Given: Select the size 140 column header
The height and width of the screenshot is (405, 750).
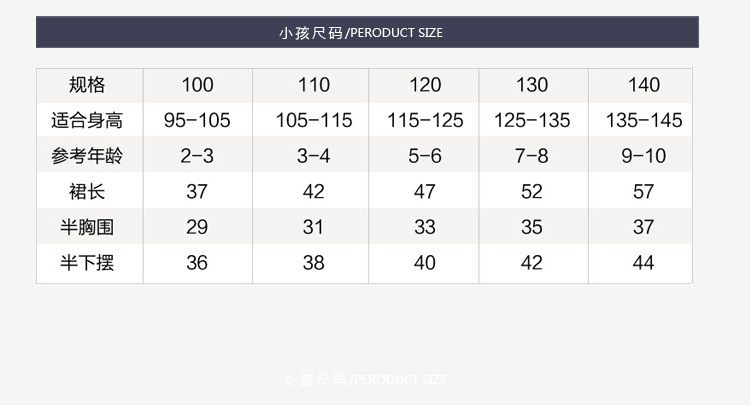Looking at the screenshot, I should point(644,85).
